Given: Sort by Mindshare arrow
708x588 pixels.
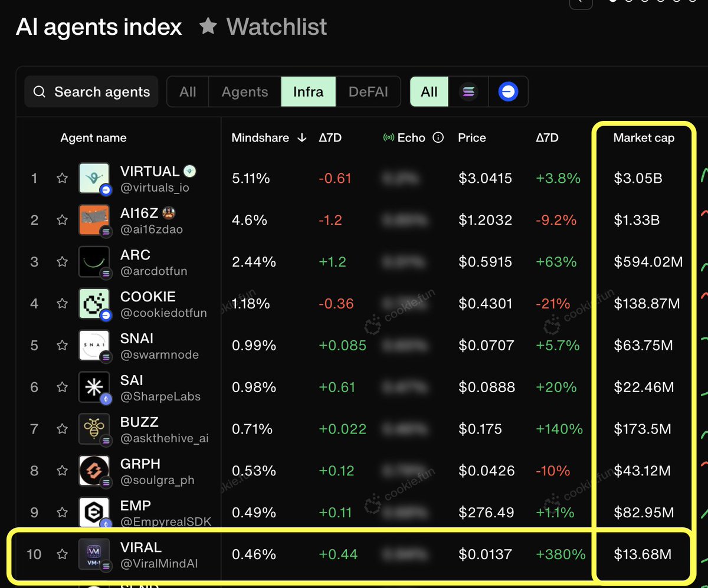Looking at the screenshot, I should 302,137.
